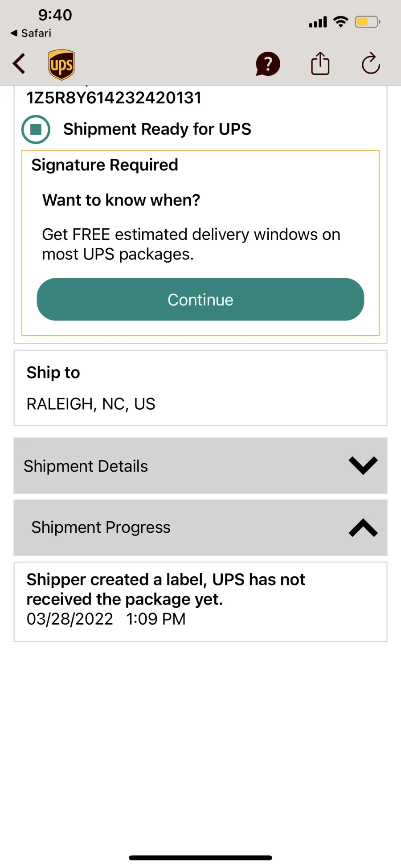
Task: Tap the Shipment Progress section header
Action: [x=101, y=527]
